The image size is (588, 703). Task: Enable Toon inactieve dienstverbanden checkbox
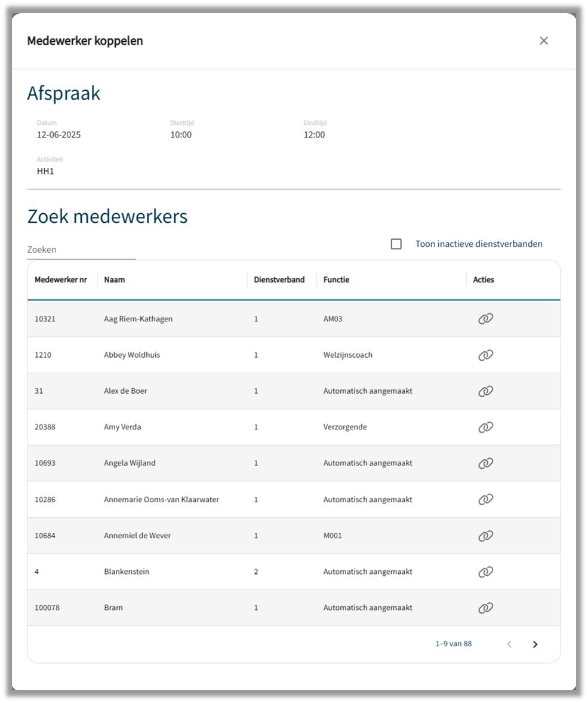click(x=396, y=244)
